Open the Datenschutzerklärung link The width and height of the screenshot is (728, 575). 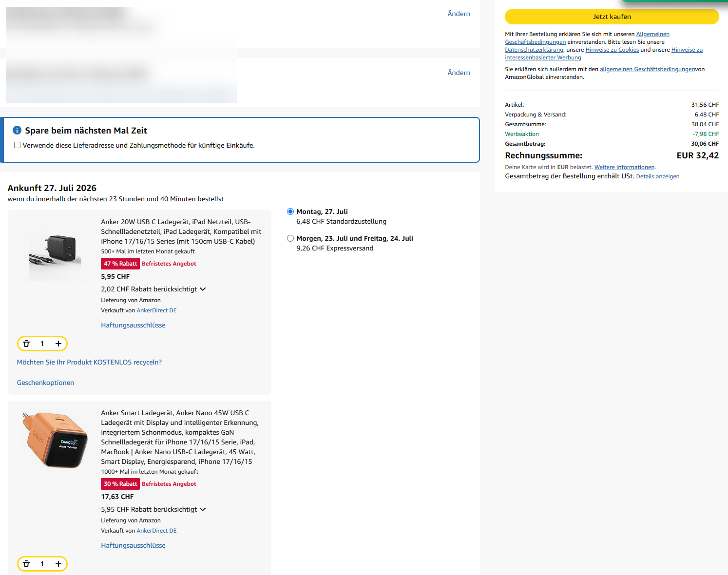coord(534,50)
